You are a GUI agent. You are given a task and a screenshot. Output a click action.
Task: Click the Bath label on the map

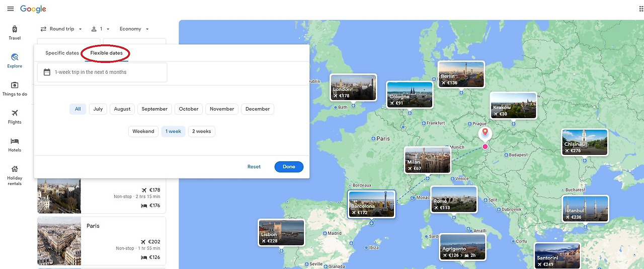(x=343, y=107)
